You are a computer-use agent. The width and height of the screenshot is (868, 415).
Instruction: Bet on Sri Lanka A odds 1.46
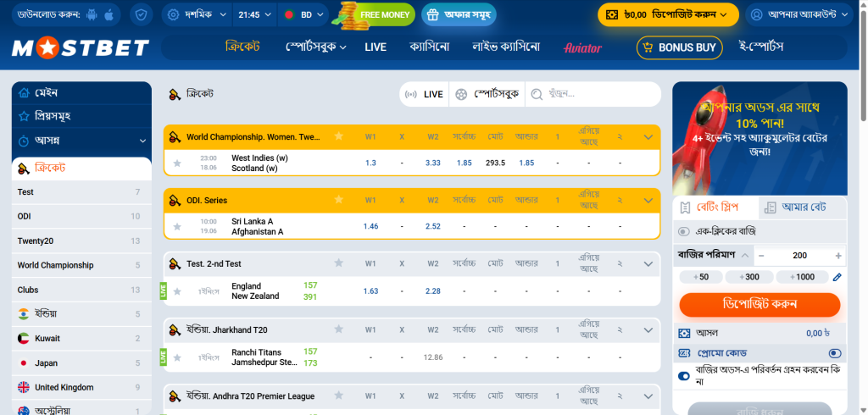coord(371,226)
